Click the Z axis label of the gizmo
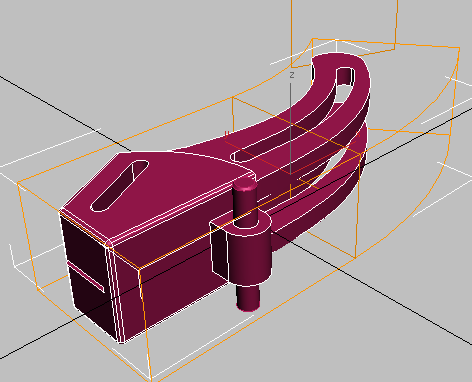Viewport: 472px width, 382px height. (292, 75)
